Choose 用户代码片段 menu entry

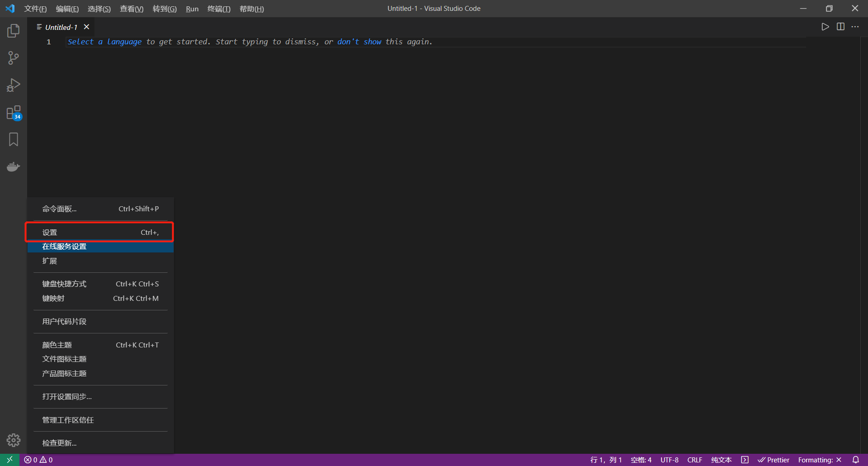click(x=100, y=322)
